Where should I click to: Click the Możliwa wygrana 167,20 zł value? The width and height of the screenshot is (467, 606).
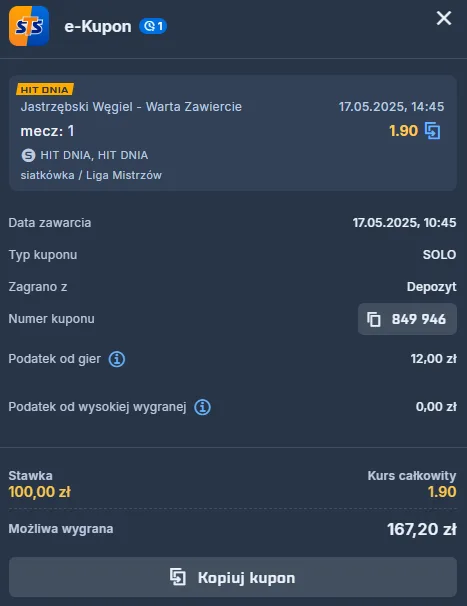click(421, 529)
